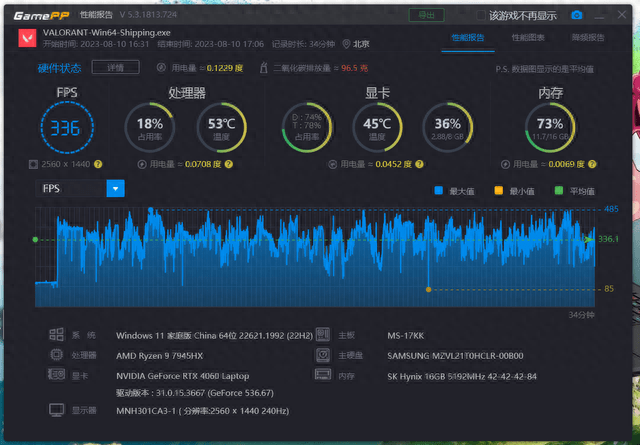Click the FPS 336 circular gauge
The width and height of the screenshot is (640, 445).
point(67,127)
